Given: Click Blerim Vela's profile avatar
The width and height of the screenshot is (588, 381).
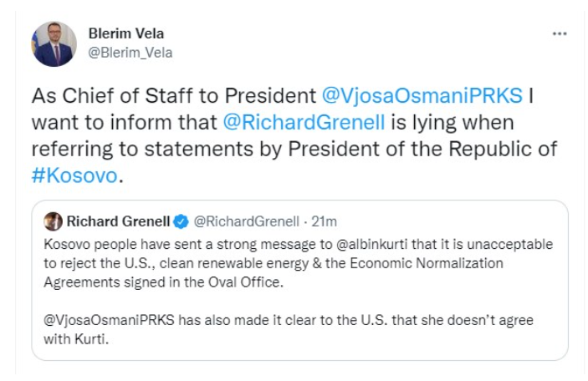Looking at the screenshot, I should tap(54, 43).
